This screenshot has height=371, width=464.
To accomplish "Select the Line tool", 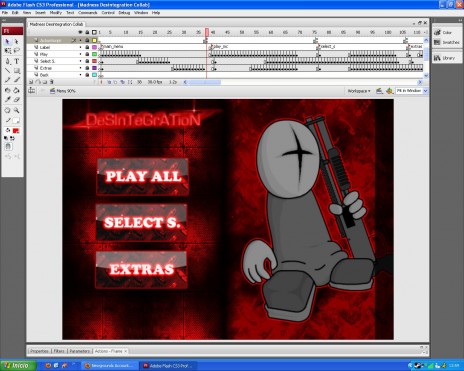I will tap(8, 71).
